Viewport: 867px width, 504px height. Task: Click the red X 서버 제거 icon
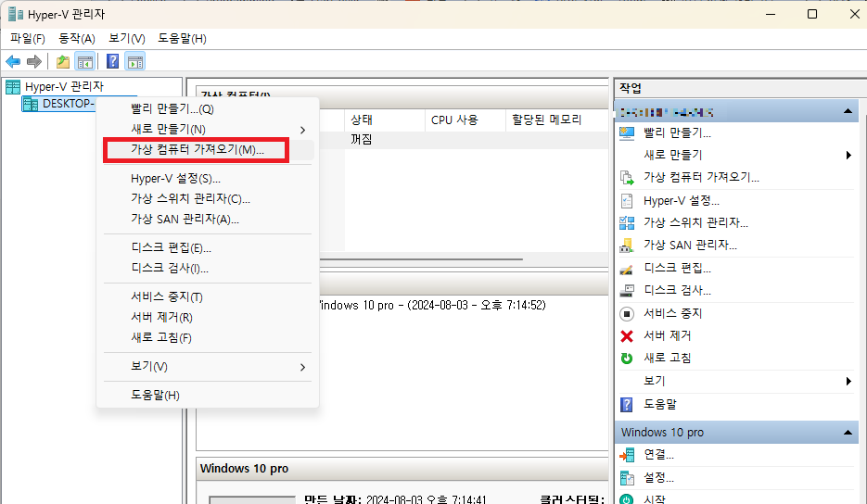coord(627,336)
